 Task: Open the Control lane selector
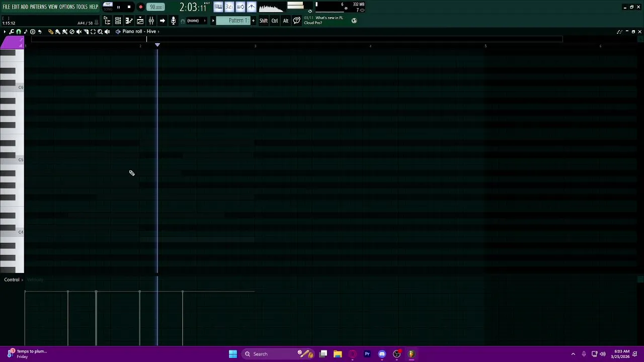(14, 280)
